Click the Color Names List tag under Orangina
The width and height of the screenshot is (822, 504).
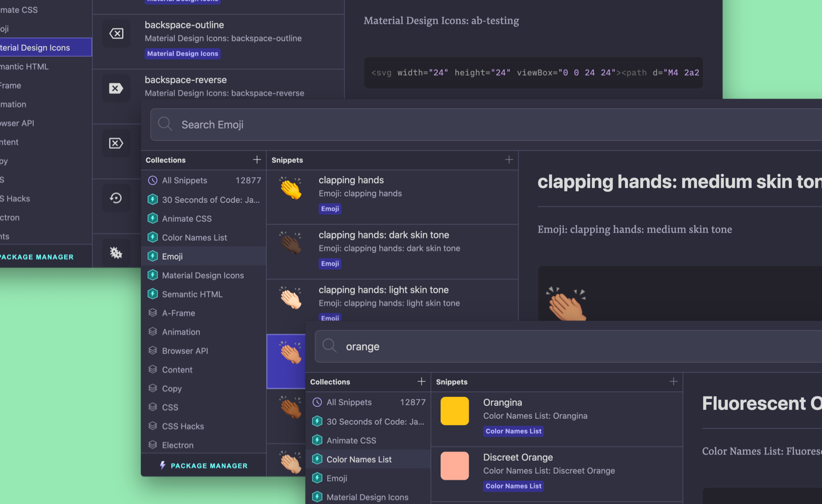(513, 431)
